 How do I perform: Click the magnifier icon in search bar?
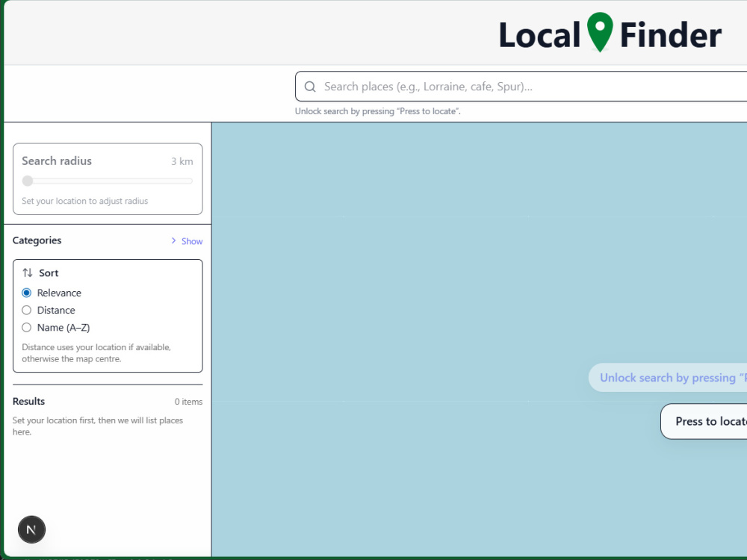click(310, 87)
